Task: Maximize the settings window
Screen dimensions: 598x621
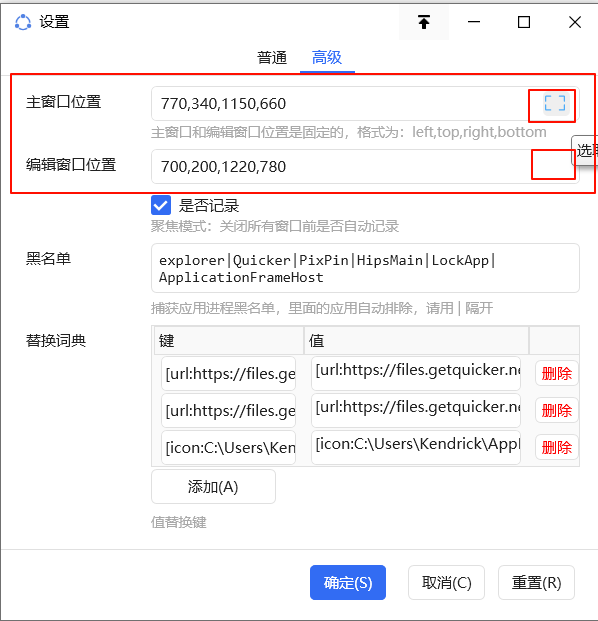Action: pos(524,22)
